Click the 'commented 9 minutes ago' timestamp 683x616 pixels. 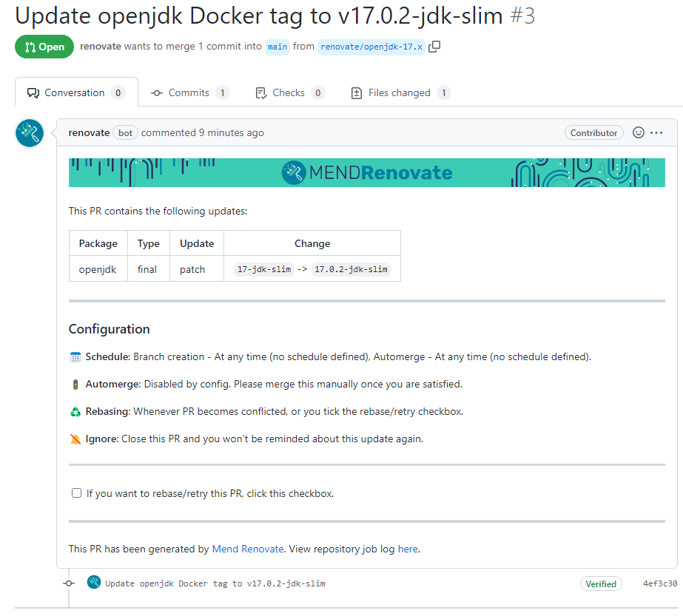point(203,133)
